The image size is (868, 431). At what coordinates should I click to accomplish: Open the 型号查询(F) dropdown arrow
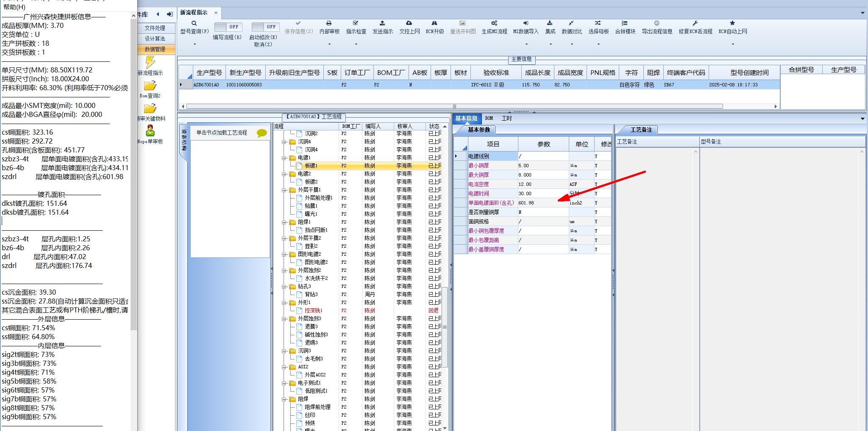(195, 44)
